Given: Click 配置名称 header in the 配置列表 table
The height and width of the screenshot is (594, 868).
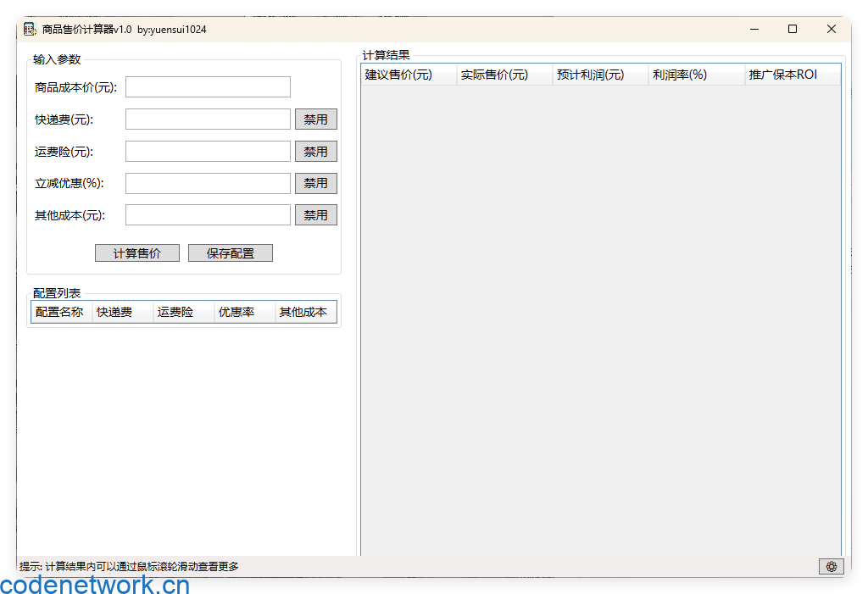Looking at the screenshot, I should pyautogui.click(x=59, y=311).
